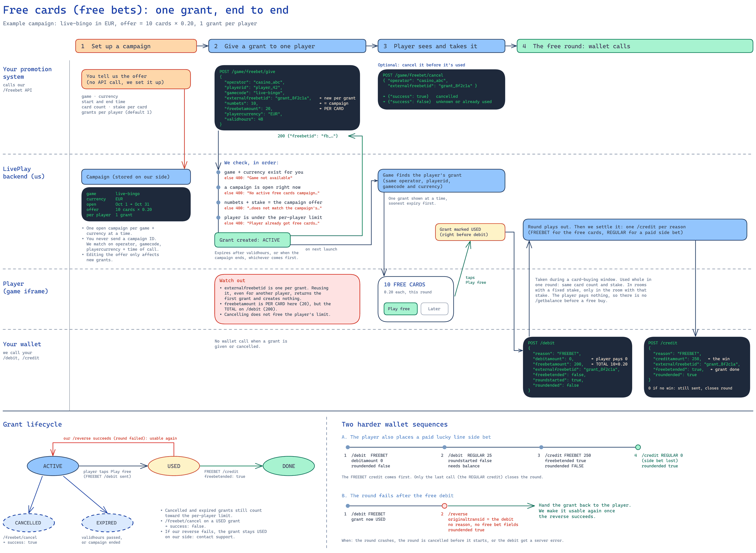Viewport: 756px width, 553px height.
Task: Click sequence B marker above grant now USED
Action: click(347, 506)
